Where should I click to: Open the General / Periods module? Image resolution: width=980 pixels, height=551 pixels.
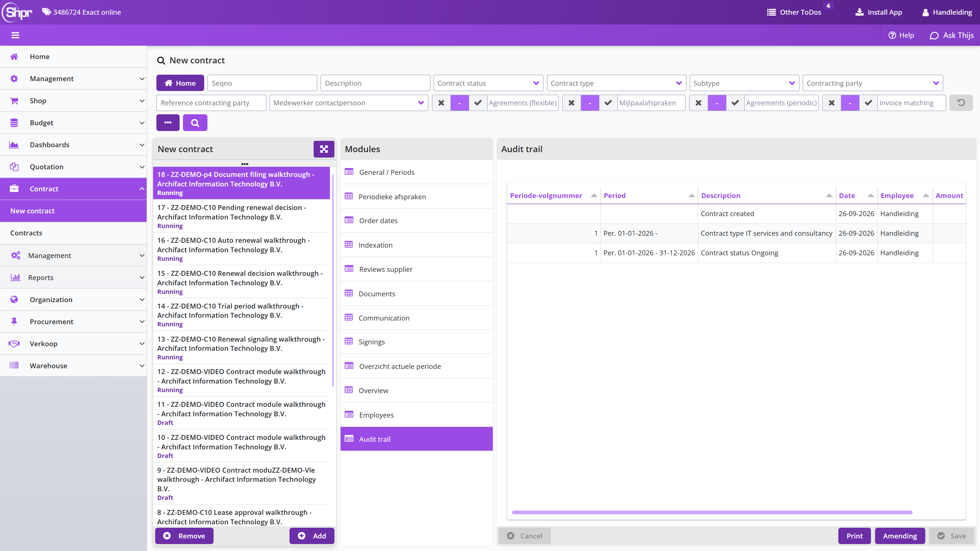417,172
